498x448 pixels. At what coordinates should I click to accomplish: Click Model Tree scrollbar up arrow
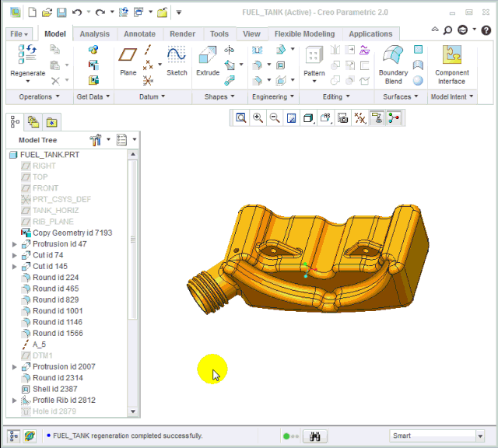tap(133, 155)
